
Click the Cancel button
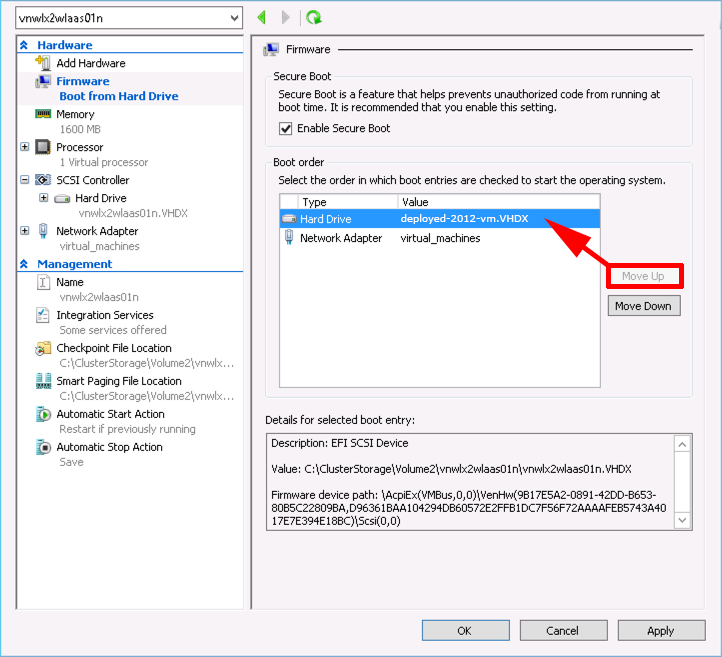click(563, 630)
